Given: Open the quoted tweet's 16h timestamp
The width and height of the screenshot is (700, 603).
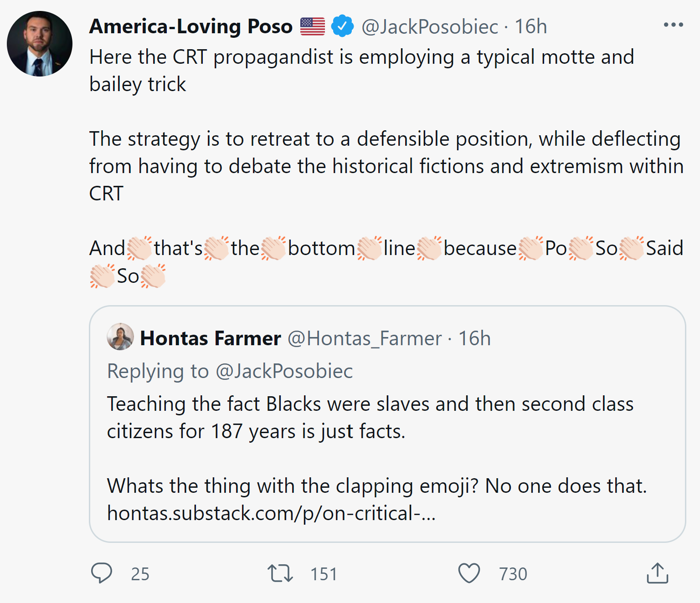Looking at the screenshot, I should point(474,338).
